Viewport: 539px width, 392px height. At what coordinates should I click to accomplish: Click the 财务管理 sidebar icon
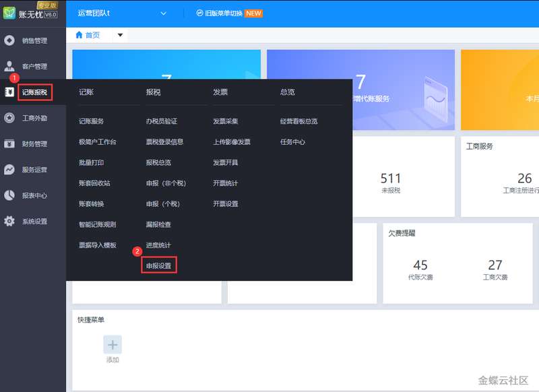(9, 143)
